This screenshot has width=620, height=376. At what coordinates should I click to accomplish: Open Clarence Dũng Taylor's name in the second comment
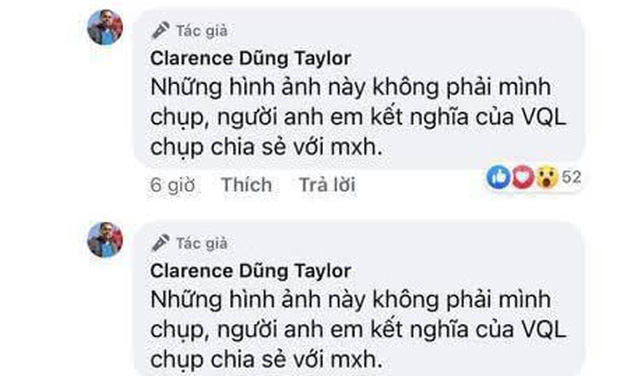click(251, 271)
